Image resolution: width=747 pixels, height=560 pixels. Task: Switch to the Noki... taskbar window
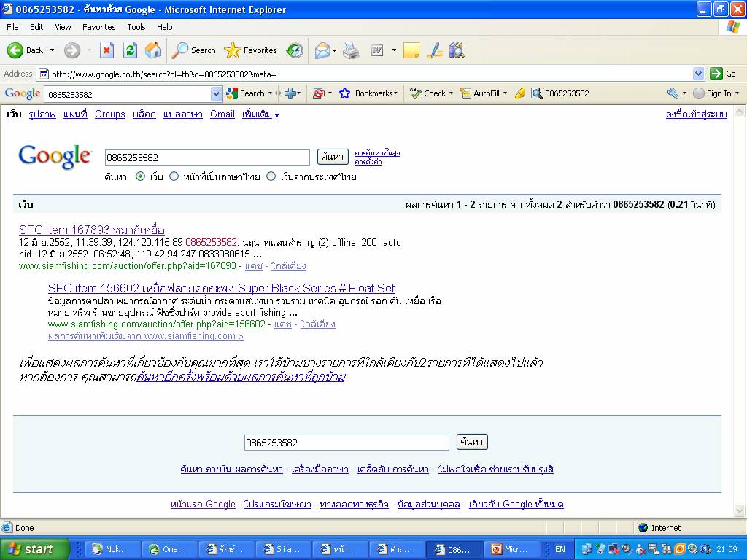(x=112, y=549)
